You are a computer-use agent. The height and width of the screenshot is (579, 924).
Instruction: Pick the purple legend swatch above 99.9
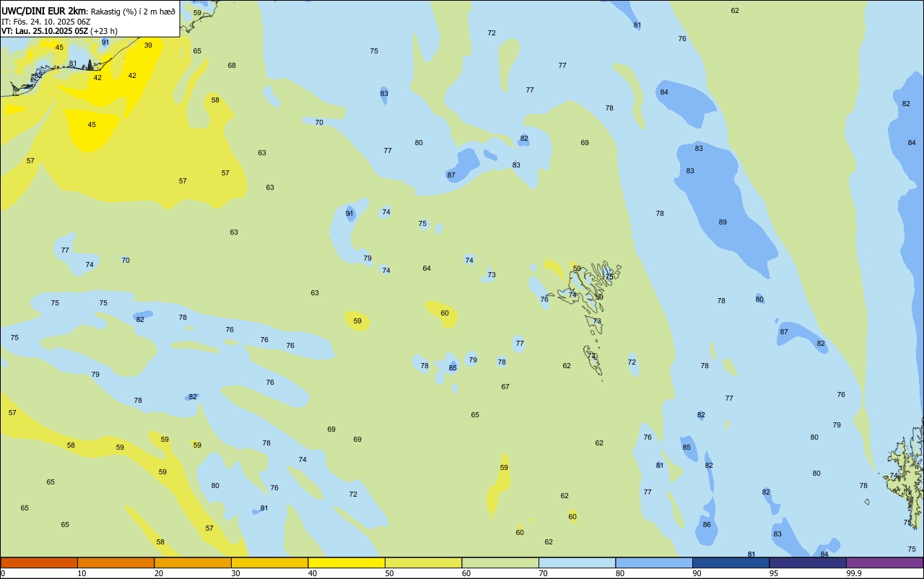pos(884,562)
